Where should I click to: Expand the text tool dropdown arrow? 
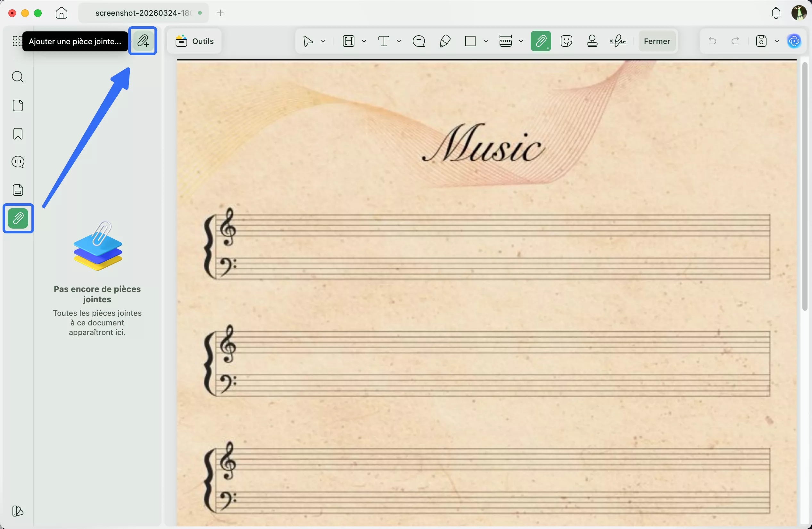click(x=399, y=41)
